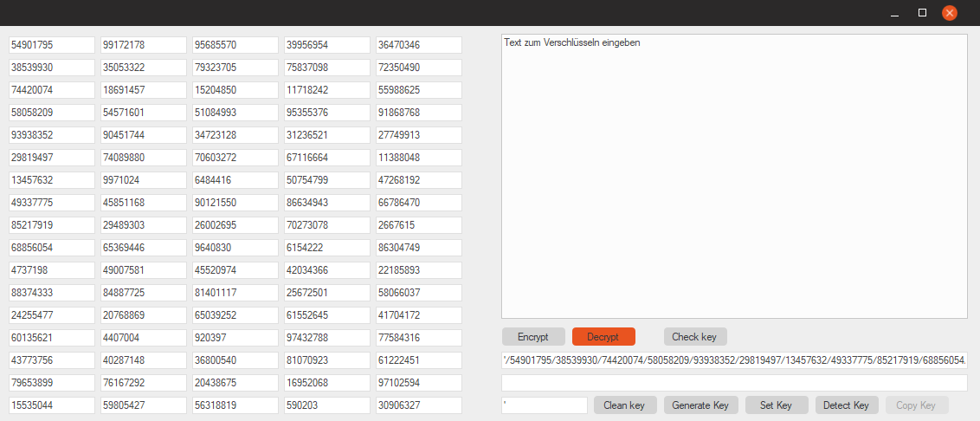The width and height of the screenshot is (980, 421).
Task: Select the key cell containing 30906327
Action: (x=419, y=405)
